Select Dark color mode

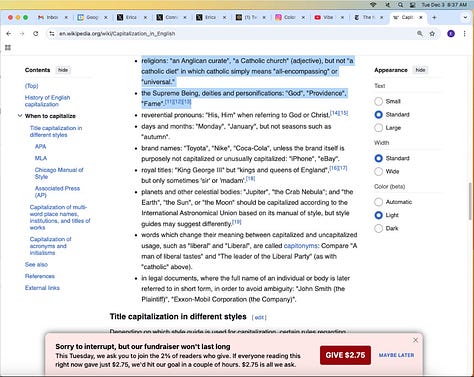click(x=378, y=228)
